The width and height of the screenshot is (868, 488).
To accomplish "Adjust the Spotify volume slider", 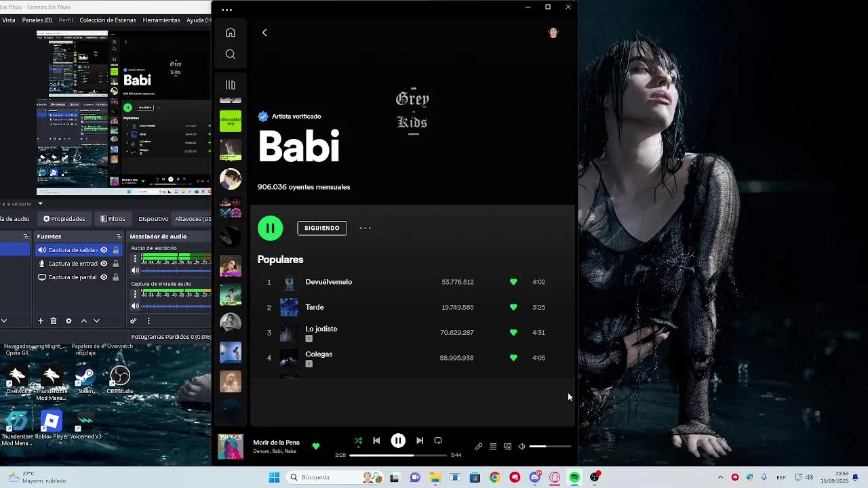I will click(x=549, y=446).
